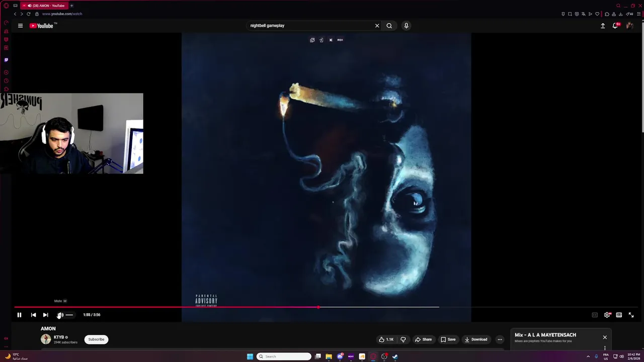The width and height of the screenshot is (644, 362).
Task: Open Discord from the taskbar
Action: tap(340, 356)
